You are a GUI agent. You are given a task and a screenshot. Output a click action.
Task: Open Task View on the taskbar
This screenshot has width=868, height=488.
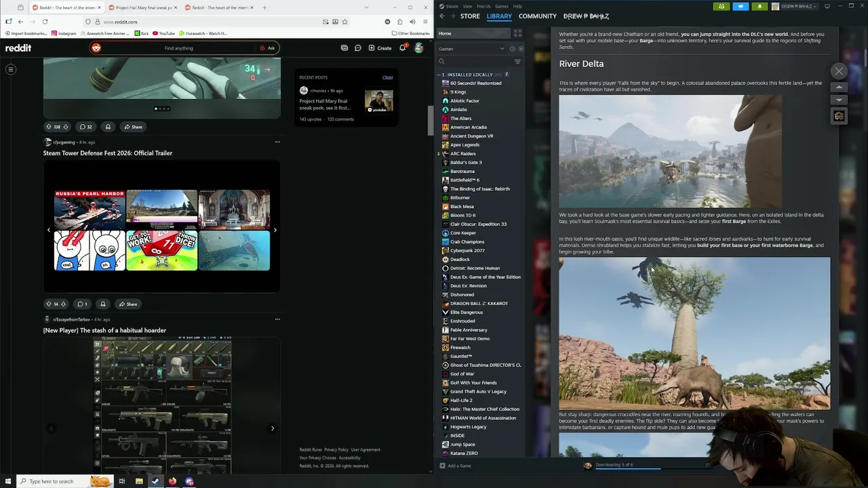coord(121,481)
